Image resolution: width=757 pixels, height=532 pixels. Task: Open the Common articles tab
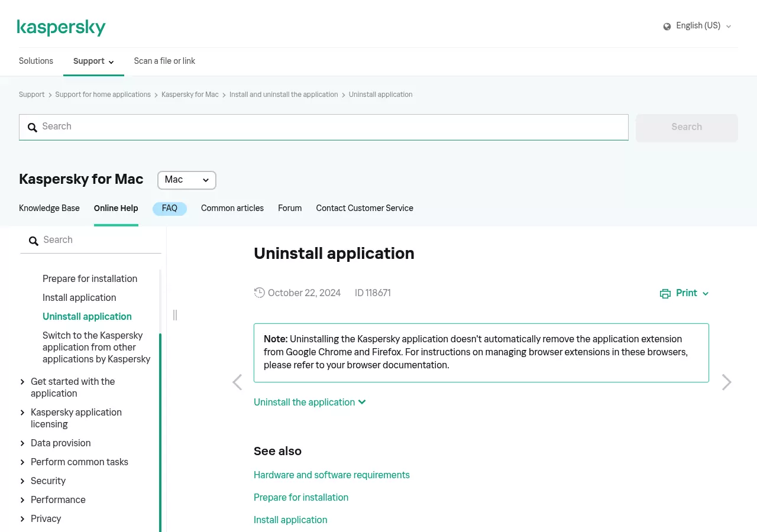point(232,208)
